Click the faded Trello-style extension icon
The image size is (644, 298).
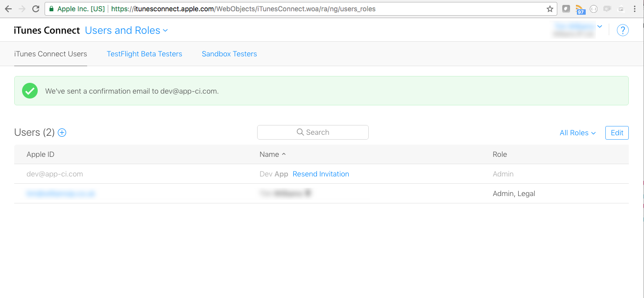[x=621, y=9]
